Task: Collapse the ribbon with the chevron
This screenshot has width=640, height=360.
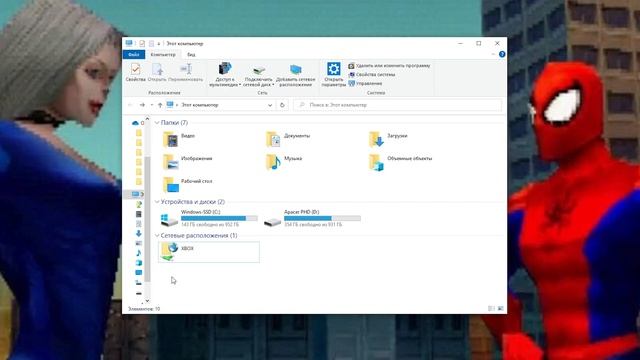Action: [493, 54]
